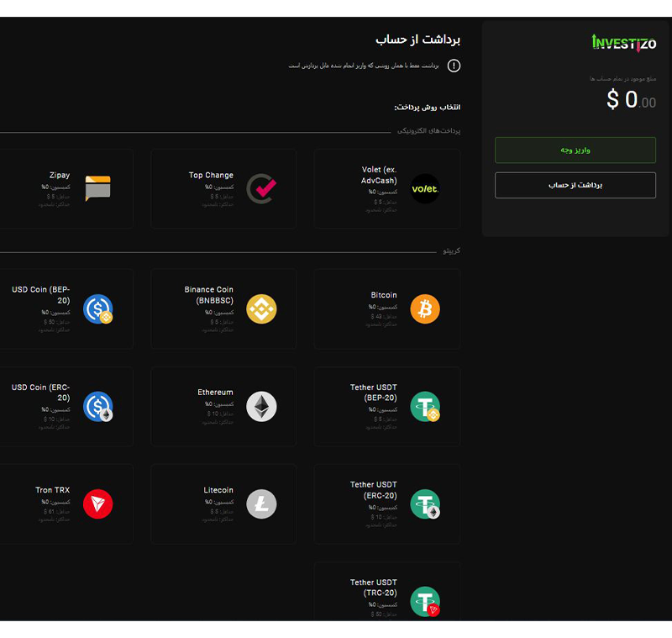Screen dimensions: 672x638
Task: Click the $ 0.00 balance amount
Action: (x=631, y=100)
